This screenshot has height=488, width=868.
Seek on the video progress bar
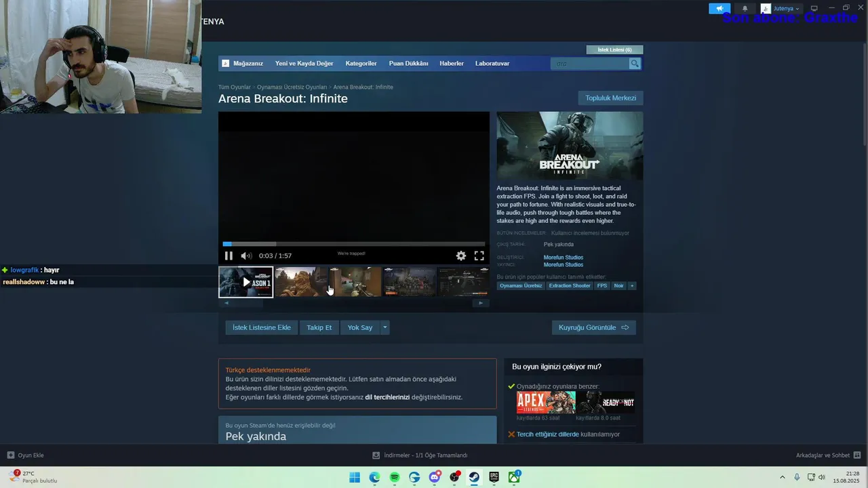354,244
